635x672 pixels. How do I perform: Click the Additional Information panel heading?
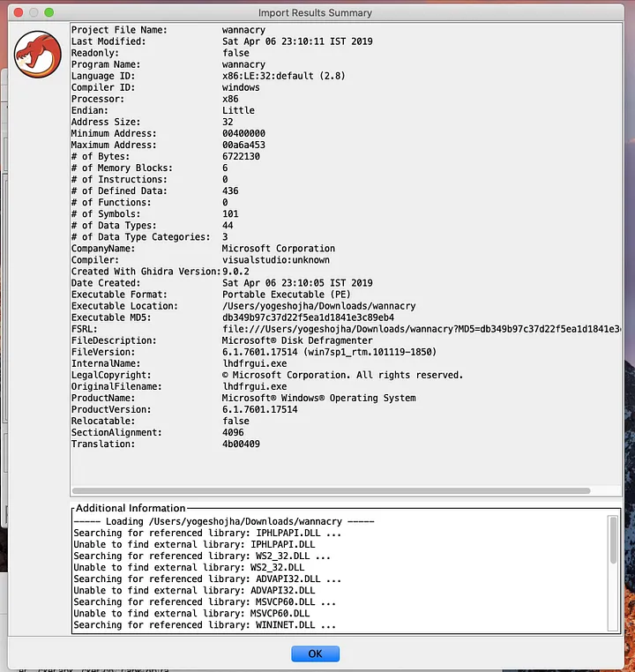(x=131, y=508)
